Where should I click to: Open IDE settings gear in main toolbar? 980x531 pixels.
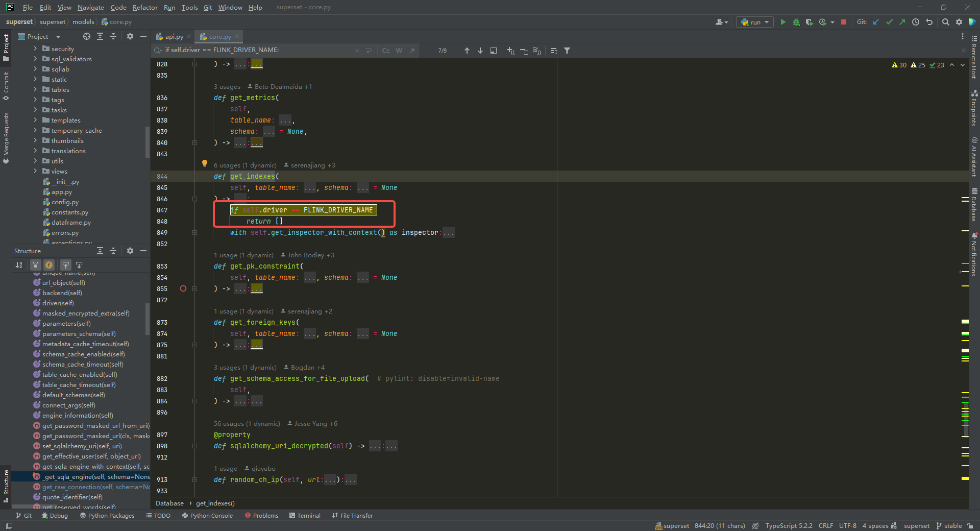tap(959, 22)
